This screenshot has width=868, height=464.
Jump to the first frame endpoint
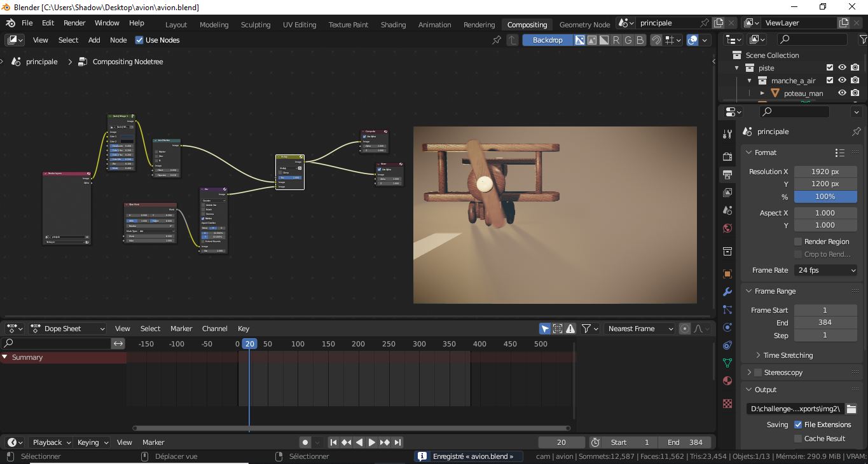tap(333, 442)
